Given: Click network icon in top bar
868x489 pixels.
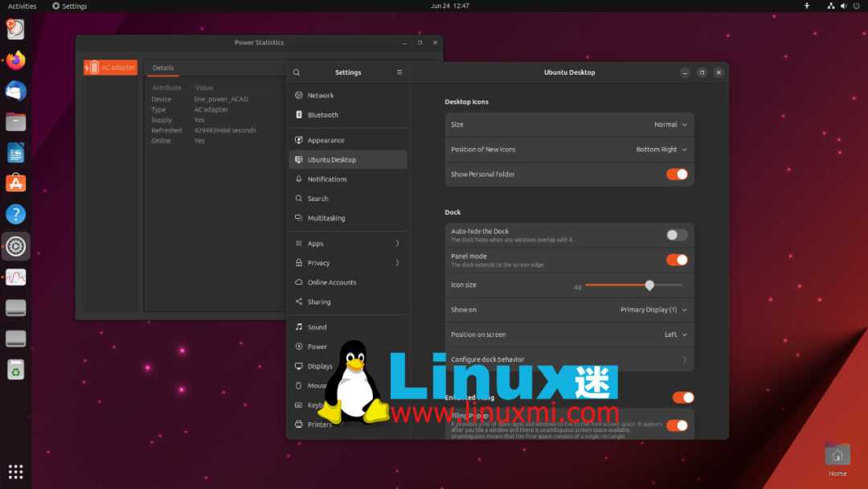Looking at the screenshot, I should pos(830,6).
